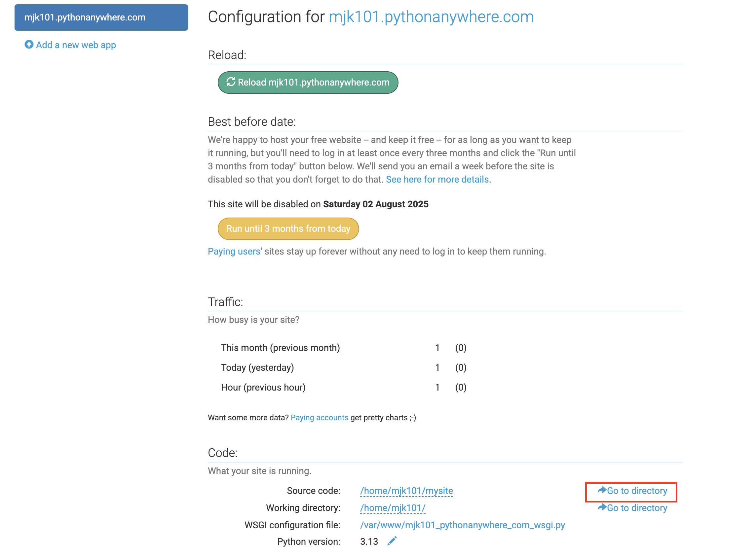Go to directory for the Working directory row
Viewport: 756px width, 552px height.
click(x=637, y=508)
